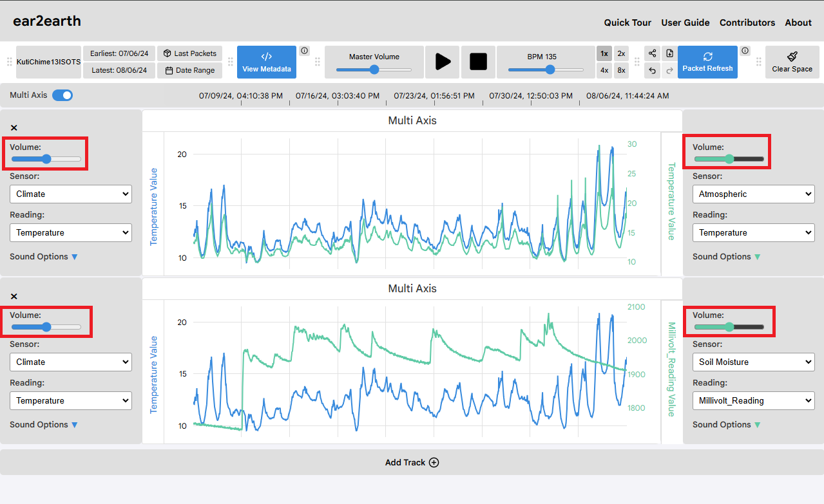Open the About page
Screen dimensions: 824x504
pyautogui.click(x=798, y=23)
